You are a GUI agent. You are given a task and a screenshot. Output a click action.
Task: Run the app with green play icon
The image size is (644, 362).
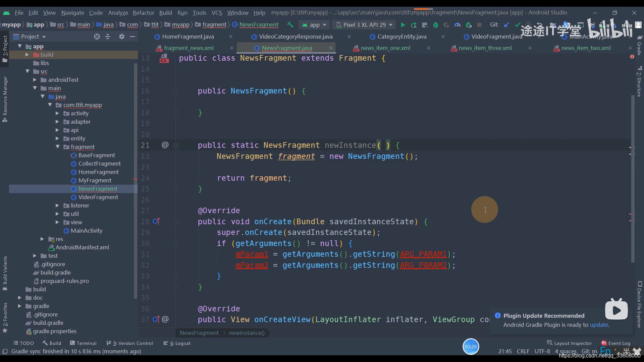point(403,25)
